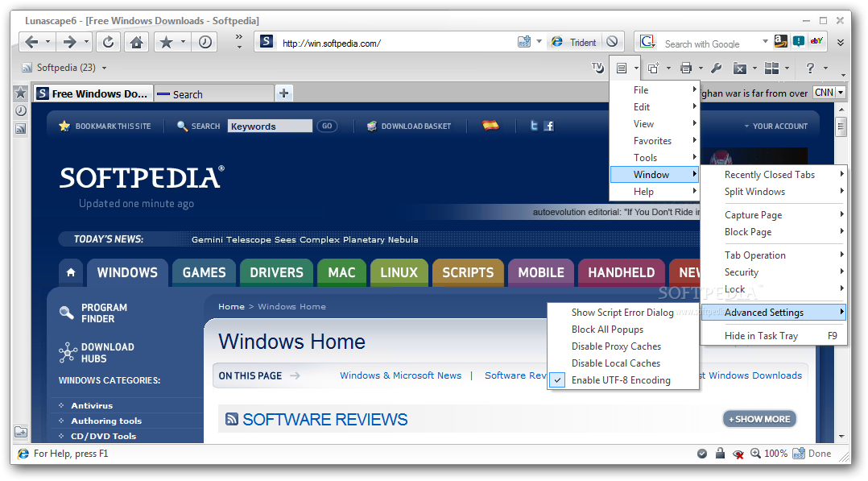Open the Favorites star sidebar panel
Image resolution: width=868 pixels, height=481 pixels.
[x=20, y=93]
